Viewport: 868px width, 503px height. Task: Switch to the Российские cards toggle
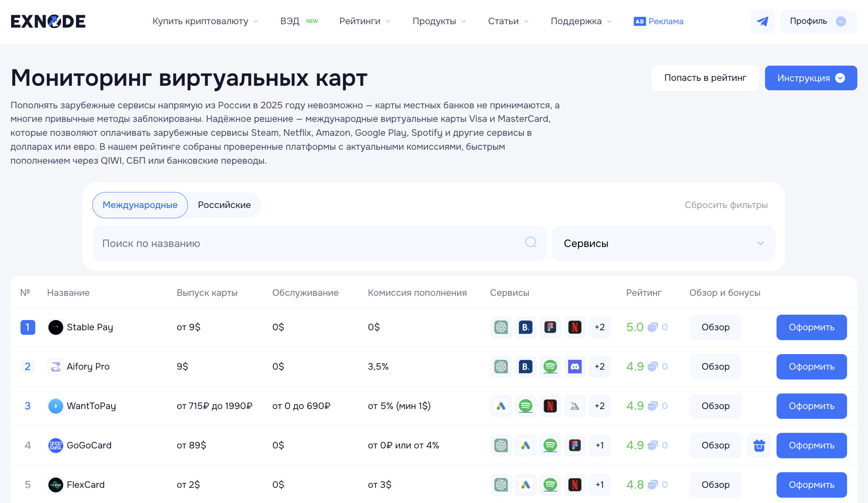[224, 205]
